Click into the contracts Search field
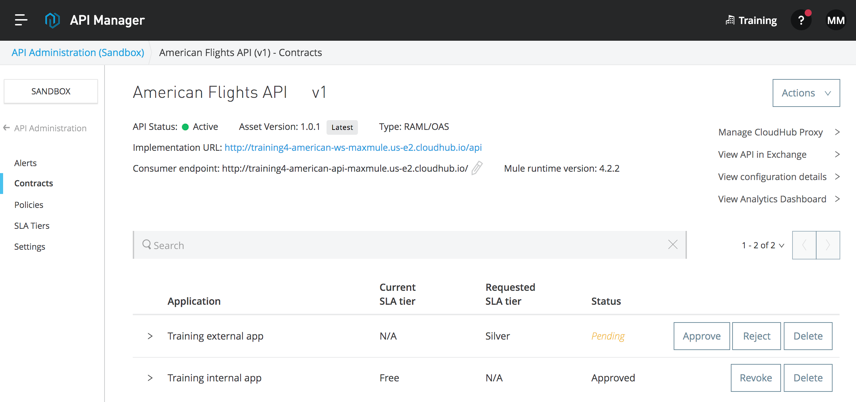The height and width of the screenshot is (402, 856). (400, 245)
